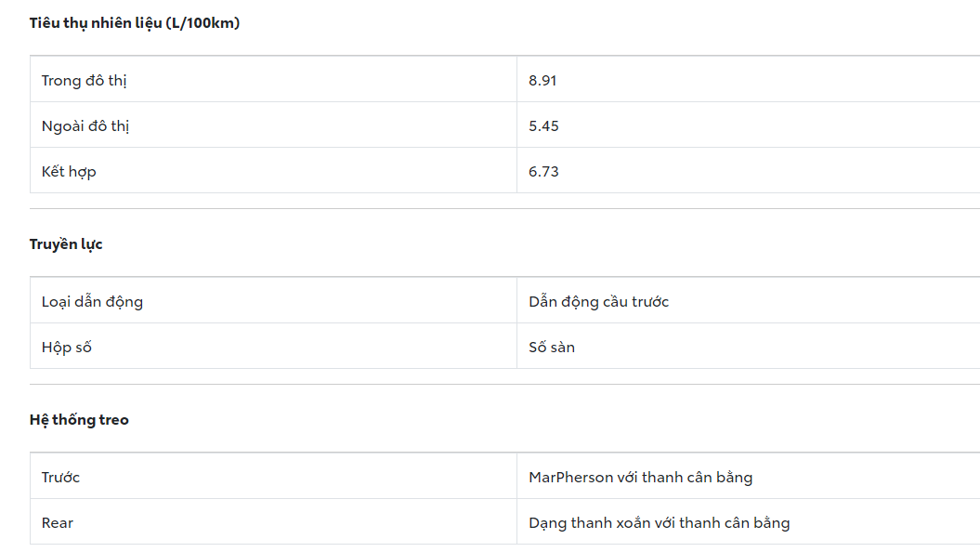Screen dimensions: 980x552
Task: Click 'Dạng thanh xoắn với thanh cân bằng' value
Action: pos(659,523)
